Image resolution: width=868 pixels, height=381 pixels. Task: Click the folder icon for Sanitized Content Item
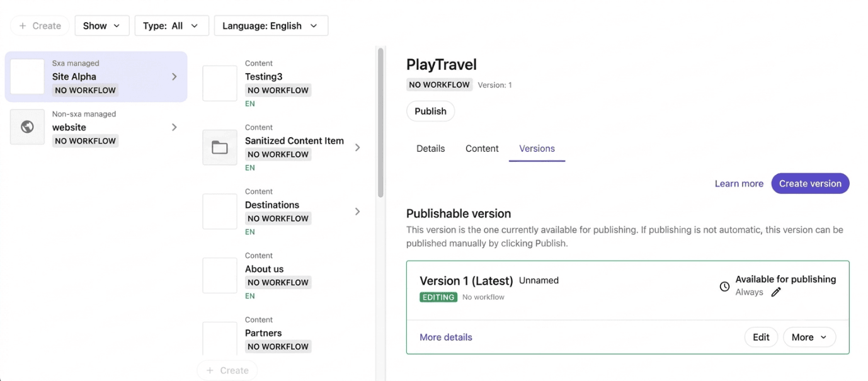point(219,147)
